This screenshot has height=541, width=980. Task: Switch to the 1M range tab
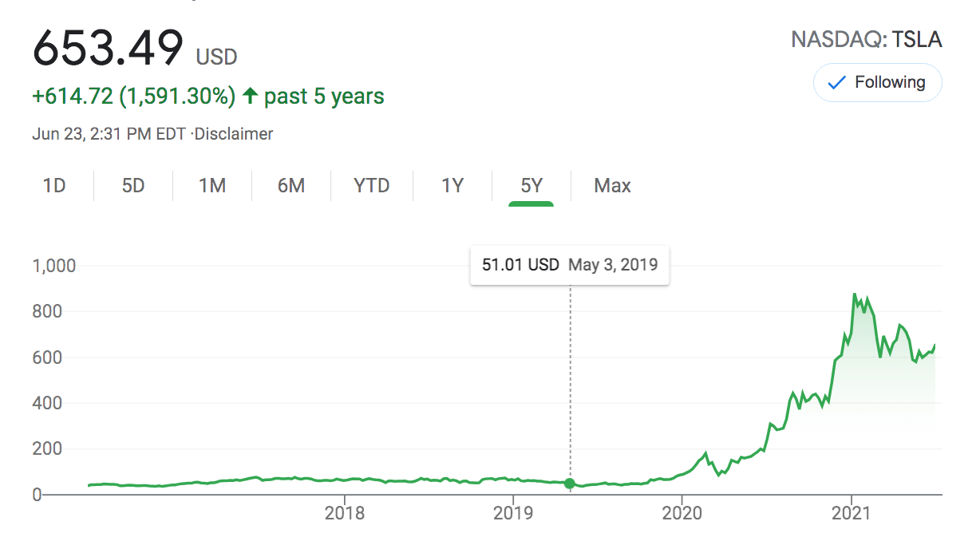212,186
